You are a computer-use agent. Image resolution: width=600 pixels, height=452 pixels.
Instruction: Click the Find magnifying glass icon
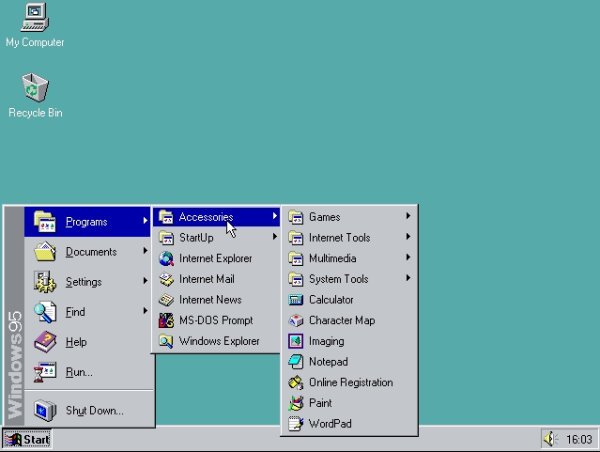[x=45, y=312]
